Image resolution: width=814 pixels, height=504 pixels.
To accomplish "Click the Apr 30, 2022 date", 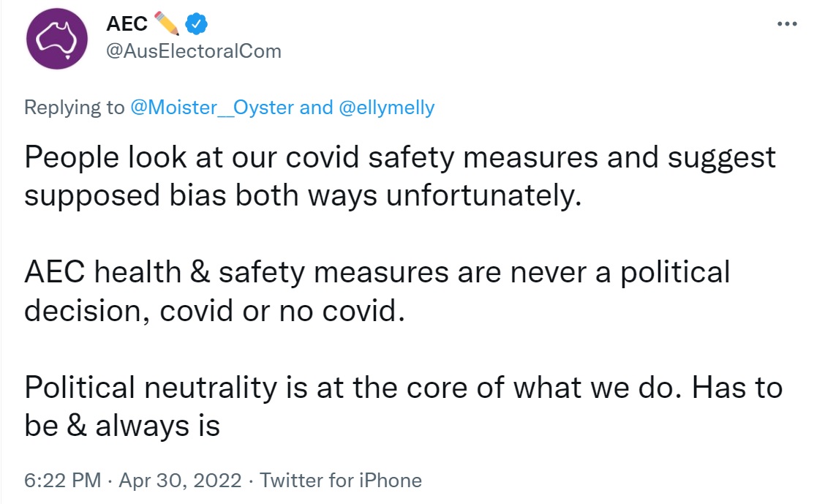I will click(x=180, y=481).
